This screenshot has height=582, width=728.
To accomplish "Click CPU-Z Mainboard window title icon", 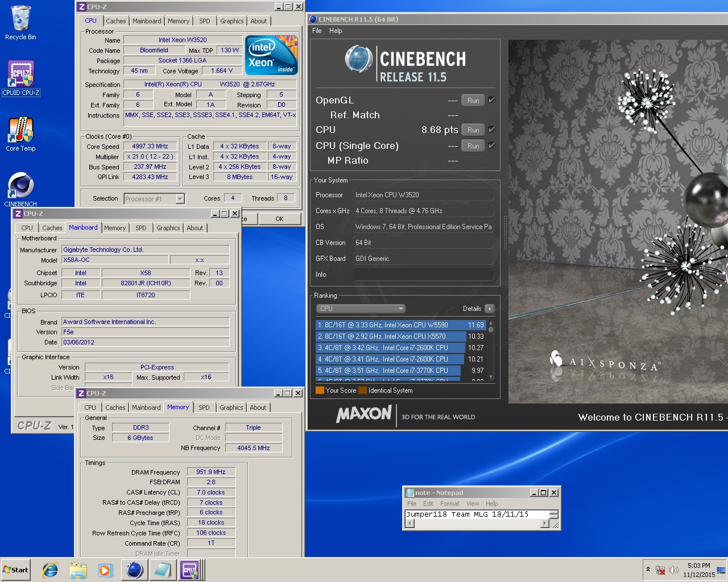I will pyautogui.click(x=18, y=214).
